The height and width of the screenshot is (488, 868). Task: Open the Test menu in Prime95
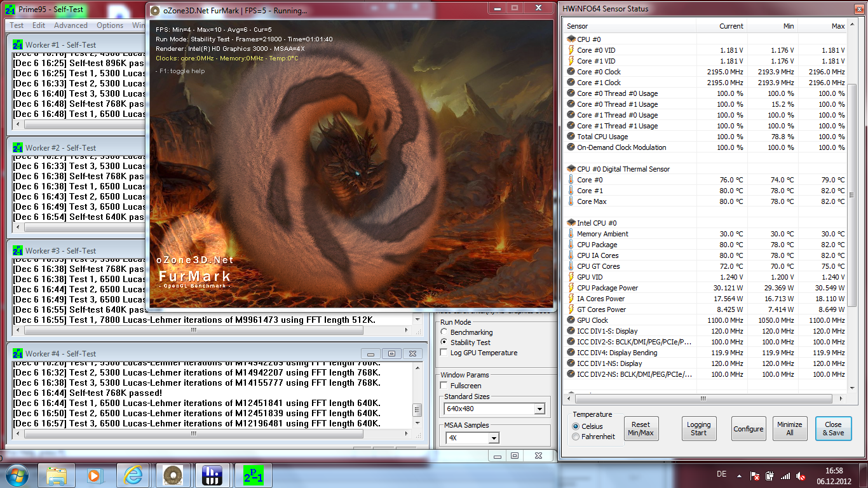point(17,25)
